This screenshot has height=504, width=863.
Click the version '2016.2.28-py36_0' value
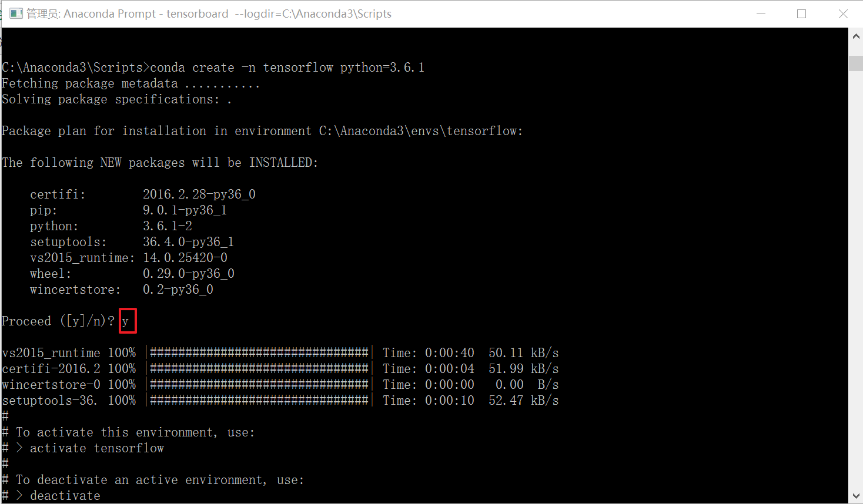(x=199, y=194)
